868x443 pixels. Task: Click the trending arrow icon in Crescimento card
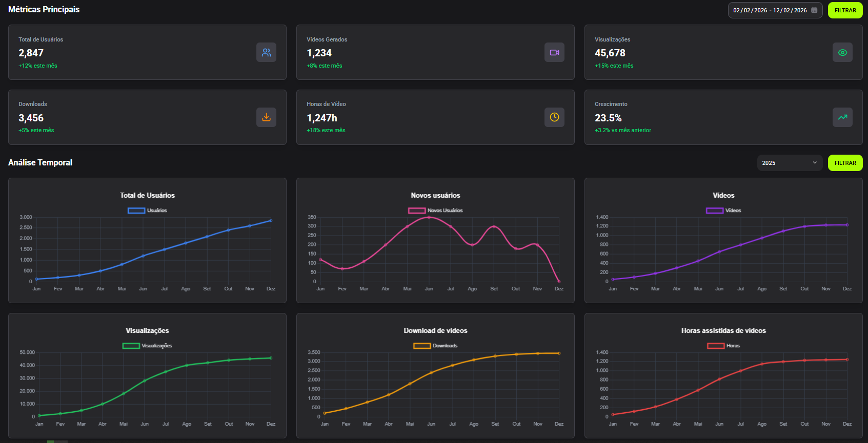842,117
